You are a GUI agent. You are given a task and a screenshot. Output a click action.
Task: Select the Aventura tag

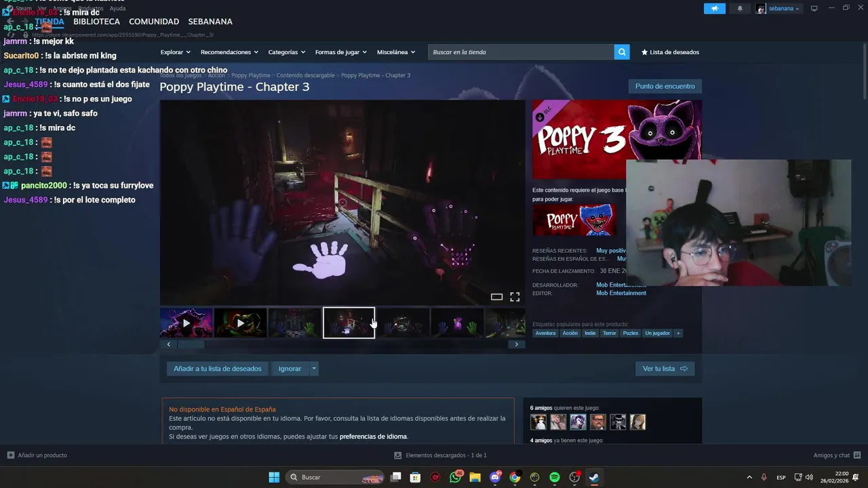pyautogui.click(x=545, y=333)
